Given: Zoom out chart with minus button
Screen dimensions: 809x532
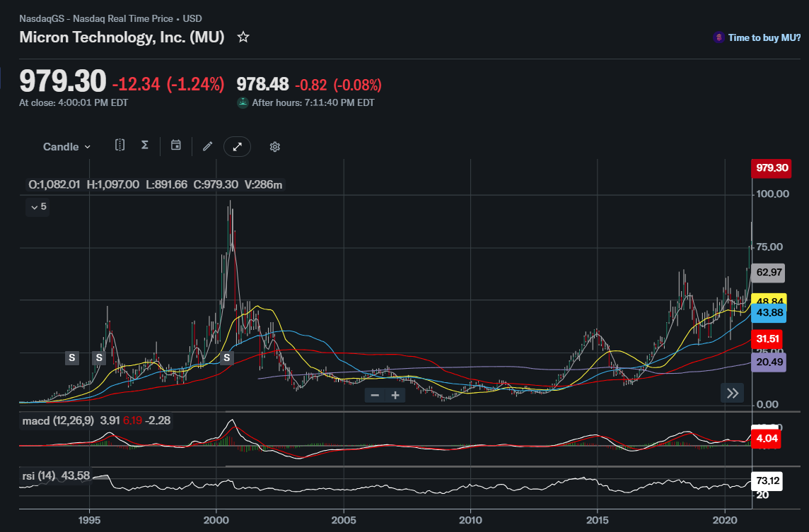Looking at the screenshot, I should [x=375, y=396].
